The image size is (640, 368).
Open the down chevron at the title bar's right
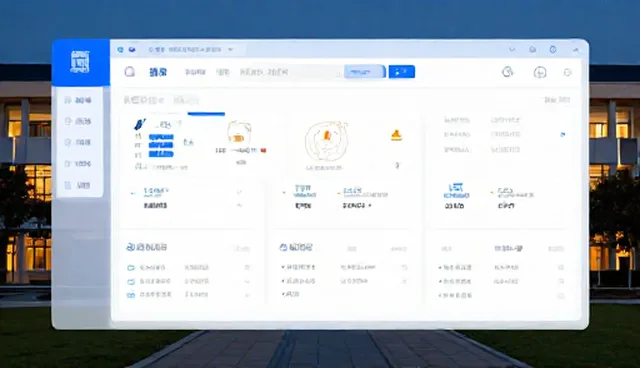[512, 49]
